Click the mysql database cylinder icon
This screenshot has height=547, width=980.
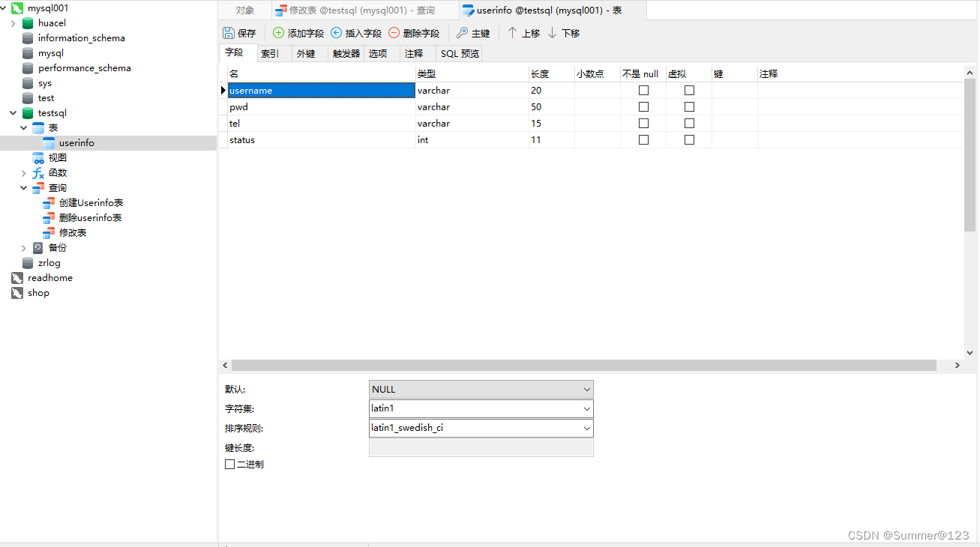coord(28,52)
